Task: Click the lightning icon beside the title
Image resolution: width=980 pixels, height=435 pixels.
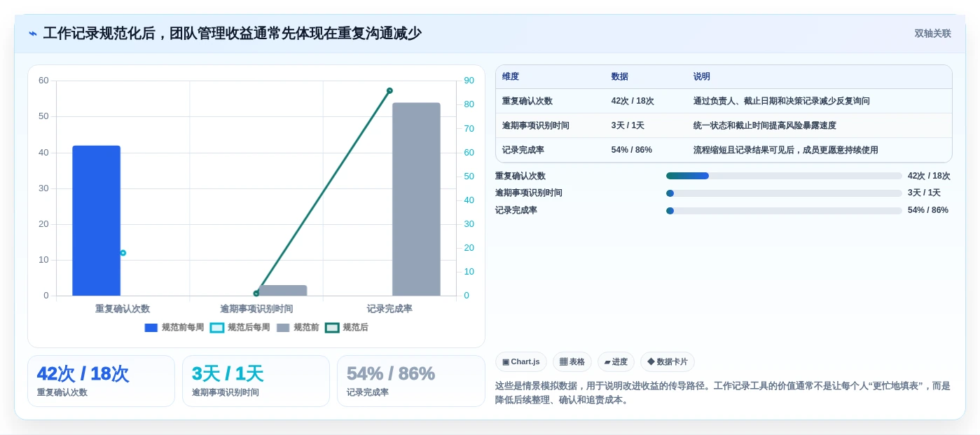Action: (33, 34)
